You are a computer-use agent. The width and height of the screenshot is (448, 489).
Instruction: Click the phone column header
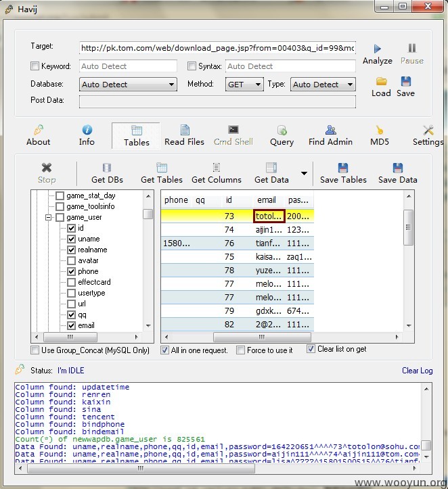[176, 200]
